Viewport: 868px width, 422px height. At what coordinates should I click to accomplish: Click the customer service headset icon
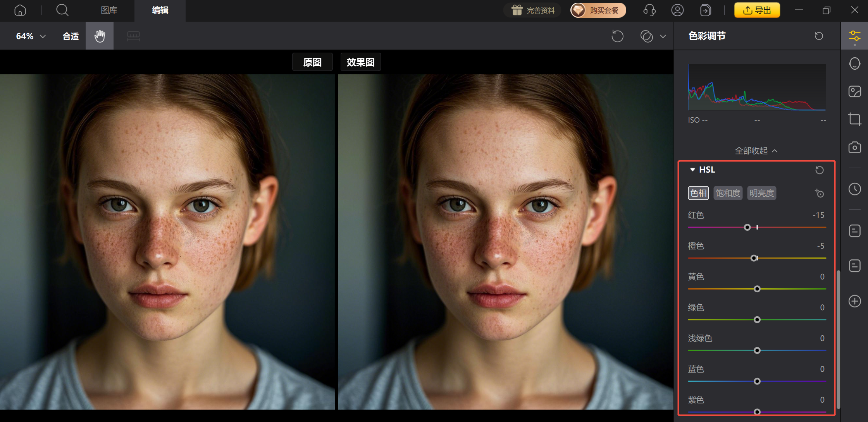coord(649,10)
